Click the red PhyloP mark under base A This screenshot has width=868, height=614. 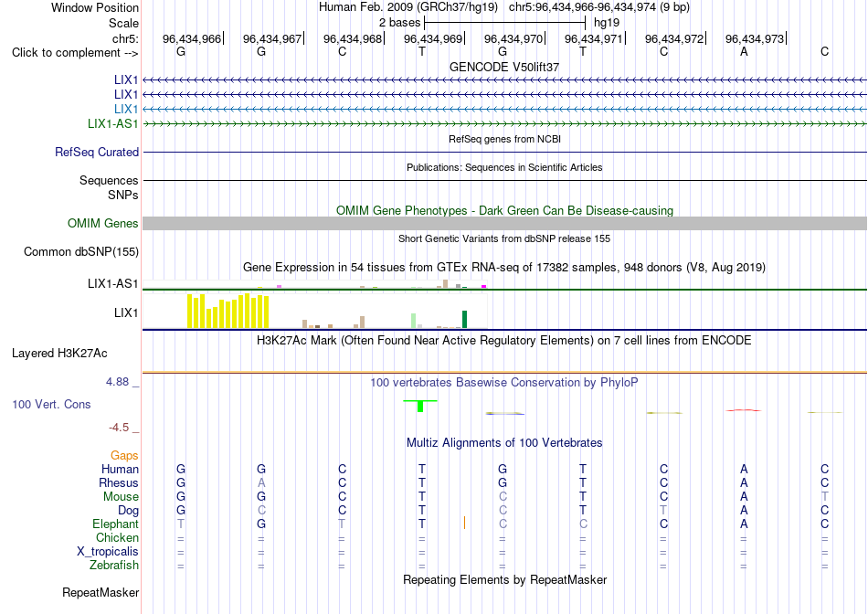(x=744, y=410)
